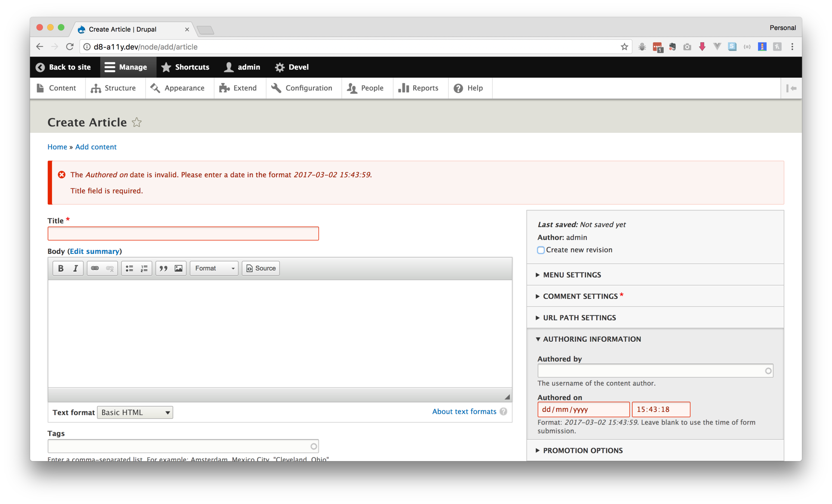This screenshot has height=504, width=832.
Task: Click into the Title input field
Action: (x=183, y=234)
